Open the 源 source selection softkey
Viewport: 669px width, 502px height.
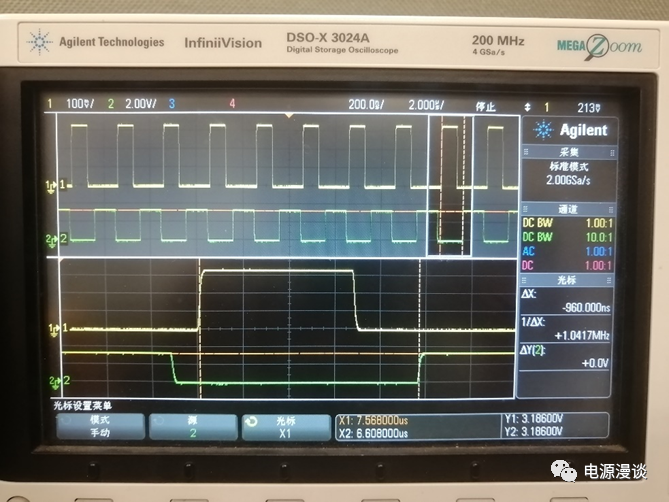[192, 427]
